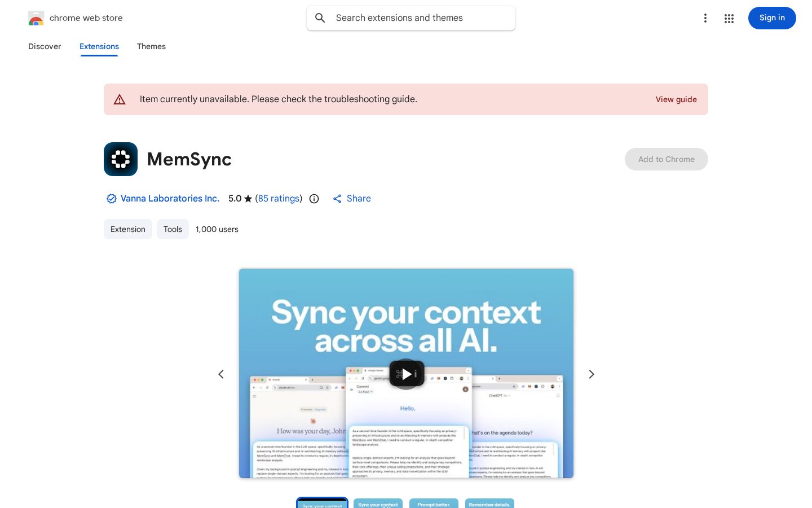Click the Chrome Web Store logo
Screen dimensions: 812x508
36,18
